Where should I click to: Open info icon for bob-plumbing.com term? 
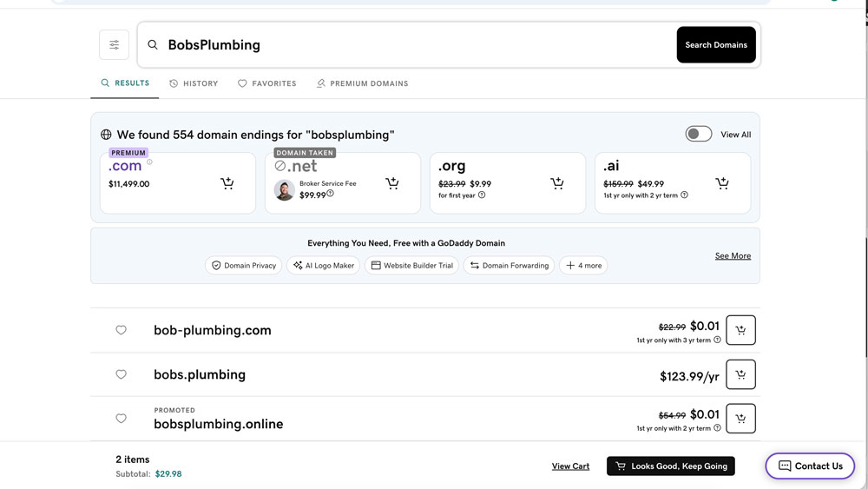(x=718, y=340)
